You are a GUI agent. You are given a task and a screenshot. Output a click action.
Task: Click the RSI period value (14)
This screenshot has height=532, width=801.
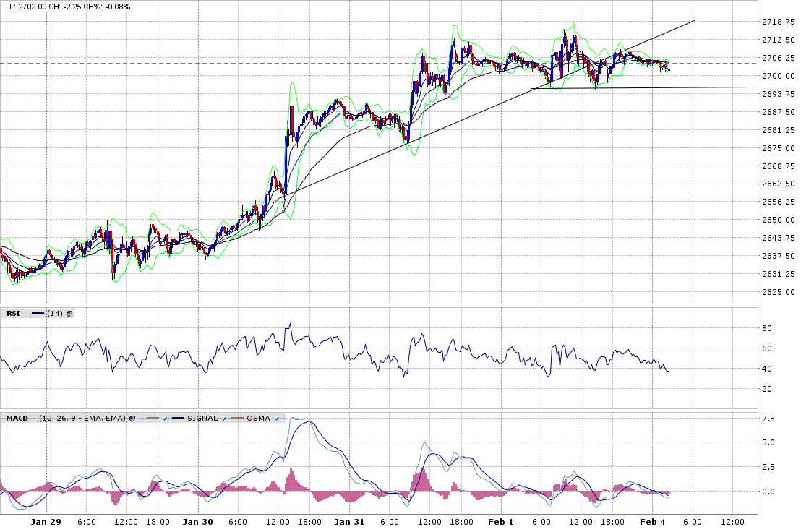[x=55, y=314]
